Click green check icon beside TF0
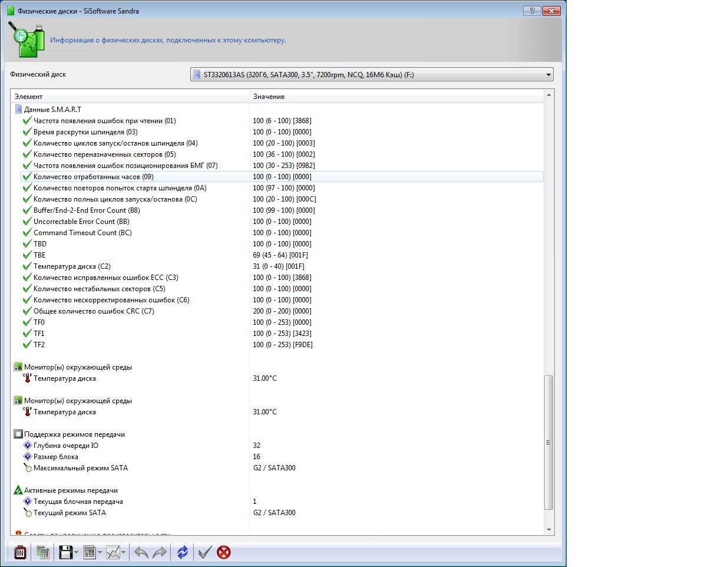Screen dimensions: 728x567 [x=27, y=322]
